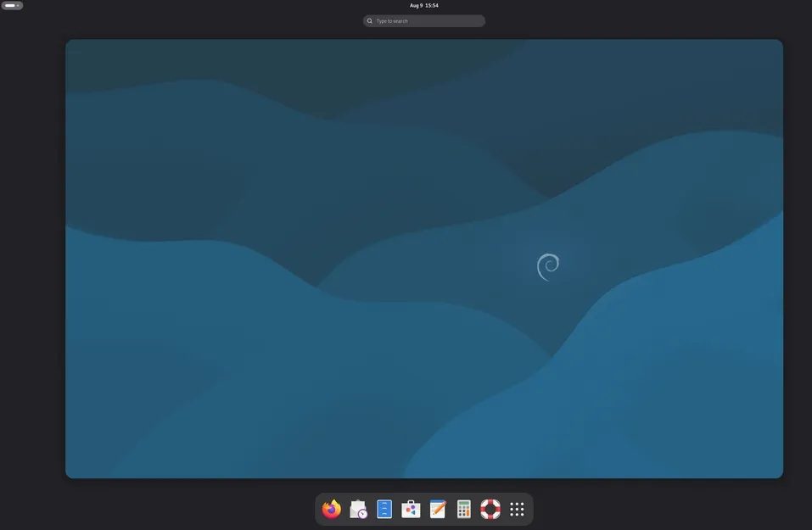Click the empty top bar between indicator and clock

[x=212, y=5]
